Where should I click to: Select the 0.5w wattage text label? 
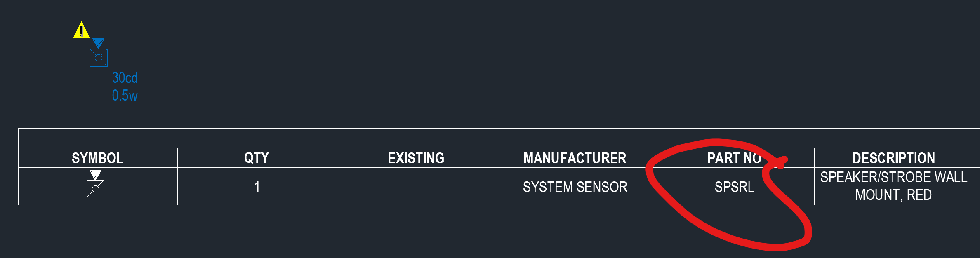tap(125, 96)
